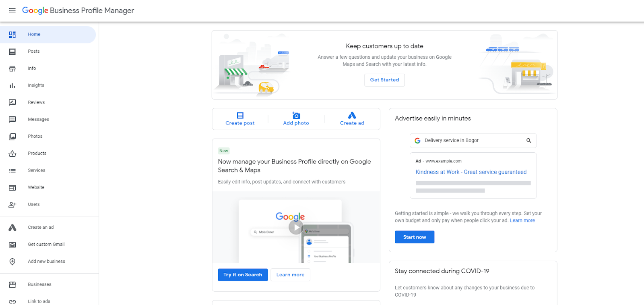Click the Create post text label
The image size is (644, 305).
[x=240, y=123]
